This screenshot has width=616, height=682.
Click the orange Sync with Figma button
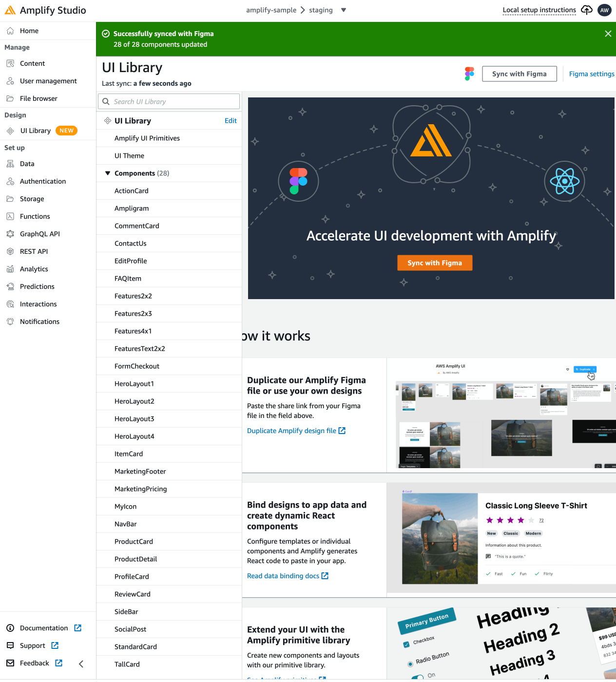[435, 263]
